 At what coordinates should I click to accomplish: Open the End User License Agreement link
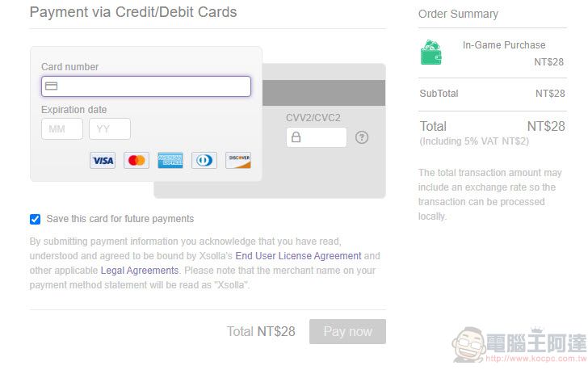point(298,256)
